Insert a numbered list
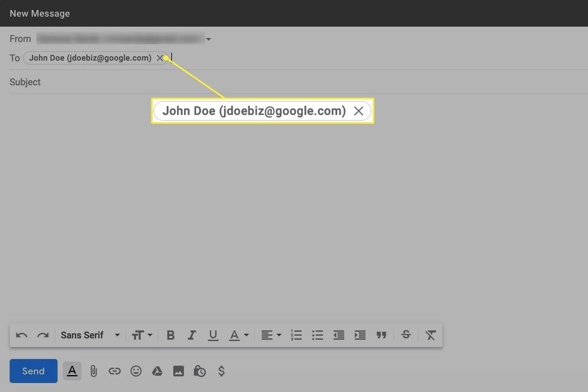This screenshot has width=588, height=392. pos(296,335)
